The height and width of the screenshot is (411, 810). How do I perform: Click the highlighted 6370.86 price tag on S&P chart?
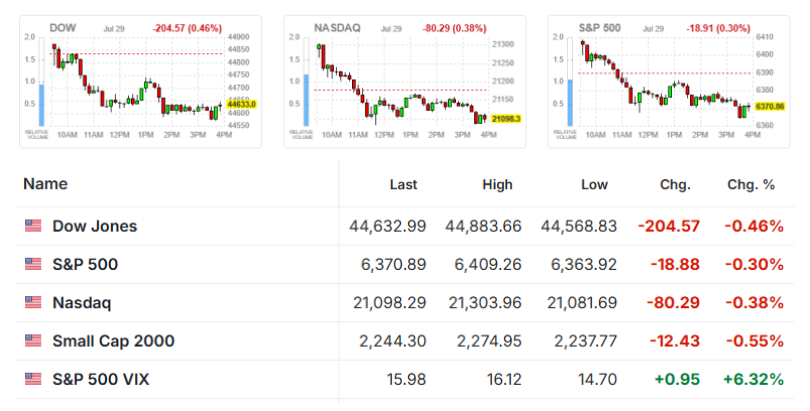[770, 107]
